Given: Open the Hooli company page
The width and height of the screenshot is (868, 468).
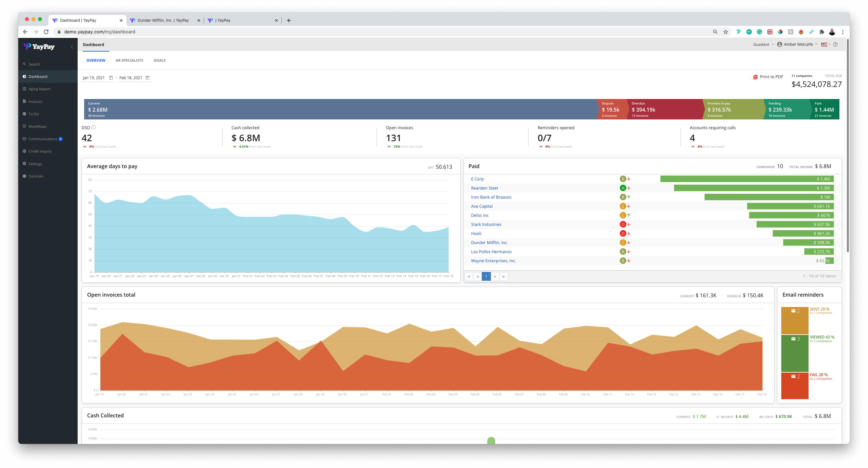Looking at the screenshot, I should (476, 233).
